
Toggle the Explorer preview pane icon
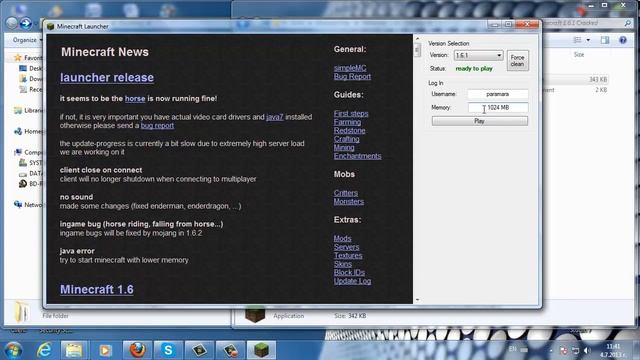tap(605, 40)
